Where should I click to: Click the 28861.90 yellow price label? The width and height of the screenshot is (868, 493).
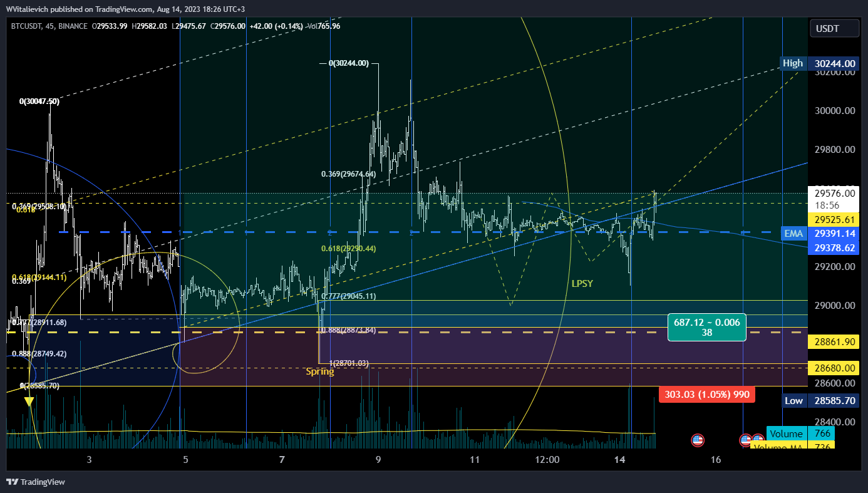point(834,342)
